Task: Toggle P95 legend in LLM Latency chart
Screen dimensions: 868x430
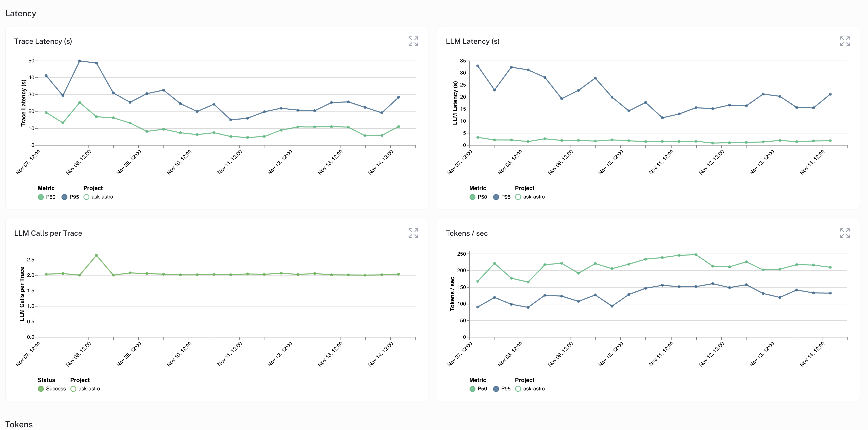Action: pyautogui.click(x=502, y=197)
